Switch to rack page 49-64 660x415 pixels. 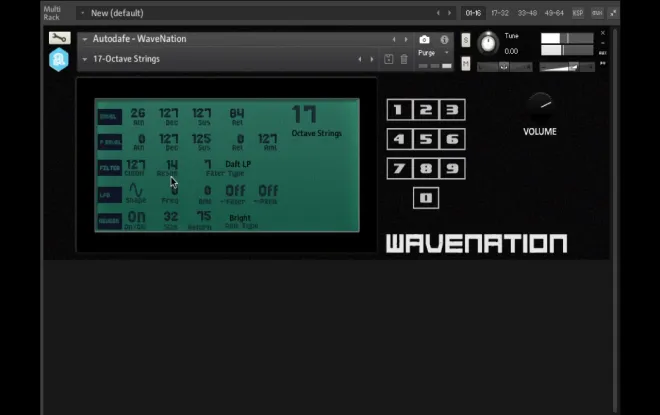554,13
